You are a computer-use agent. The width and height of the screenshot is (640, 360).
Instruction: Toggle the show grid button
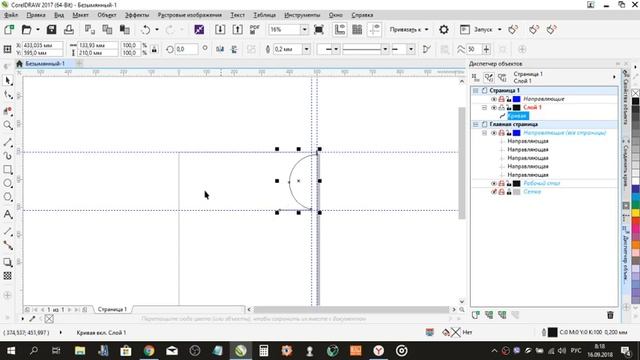point(357,29)
